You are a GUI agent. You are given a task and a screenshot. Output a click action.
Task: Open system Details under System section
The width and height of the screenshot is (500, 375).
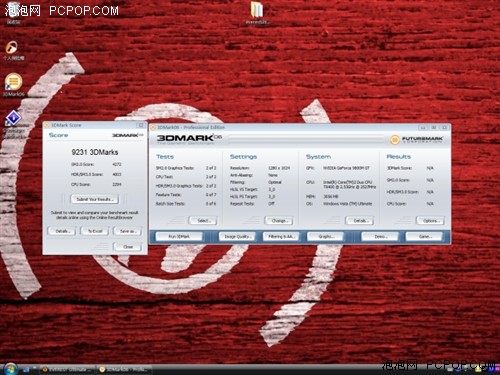pos(360,220)
